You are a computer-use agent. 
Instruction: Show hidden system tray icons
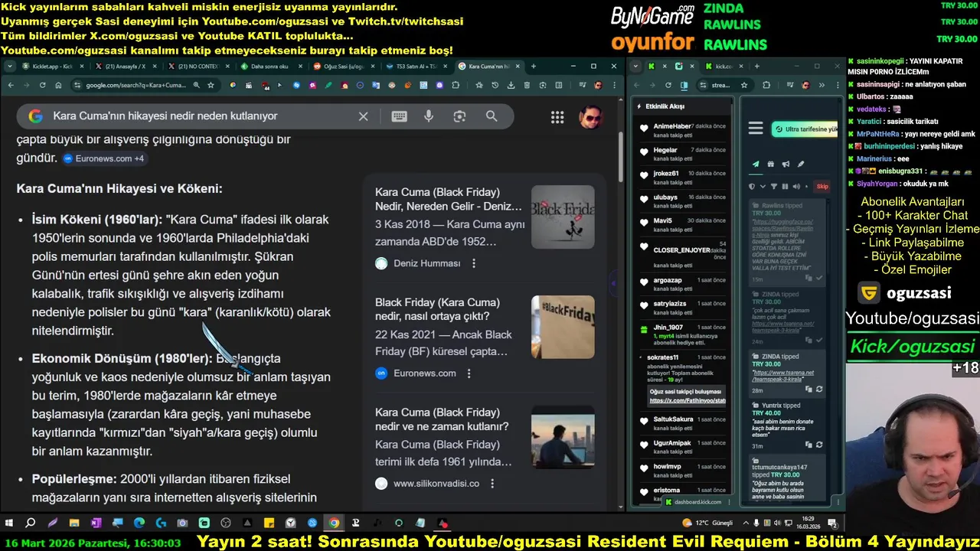point(744,523)
